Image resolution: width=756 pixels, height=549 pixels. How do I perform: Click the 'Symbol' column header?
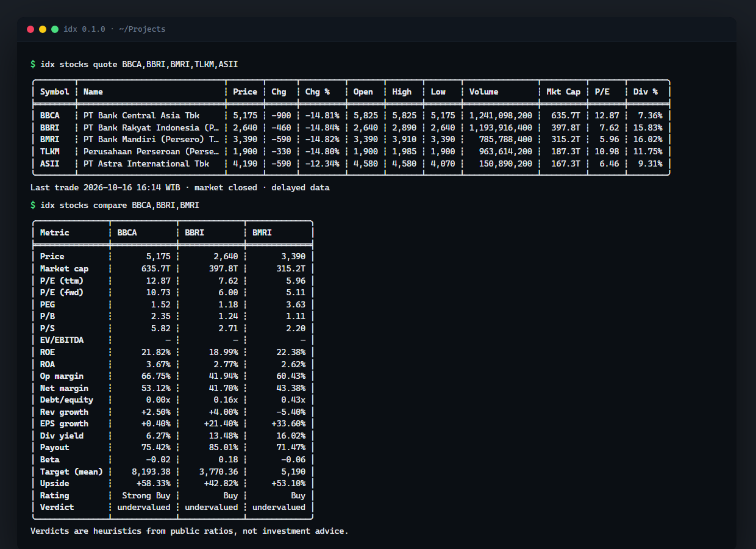pyautogui.click(x=55, y=92)
